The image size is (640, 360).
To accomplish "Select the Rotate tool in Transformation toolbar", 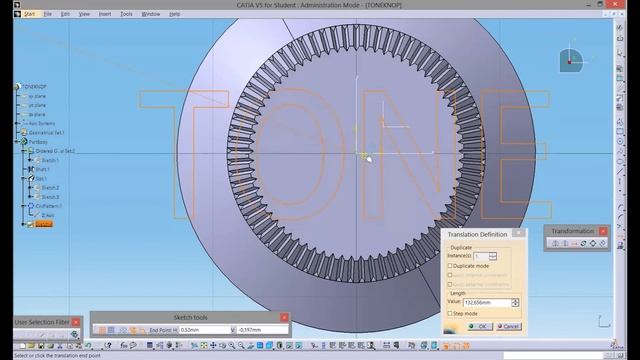I will (584, 243).
